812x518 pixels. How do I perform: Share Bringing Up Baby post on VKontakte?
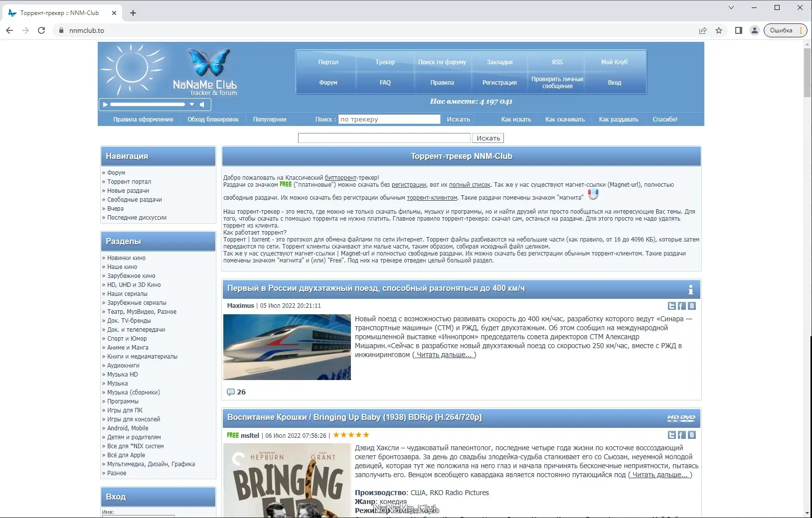692,435
